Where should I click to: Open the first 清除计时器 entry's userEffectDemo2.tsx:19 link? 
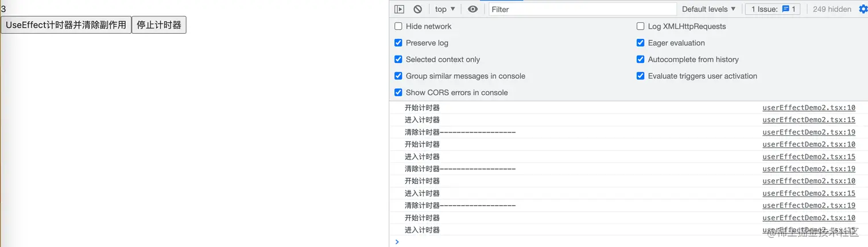[809, 132]
